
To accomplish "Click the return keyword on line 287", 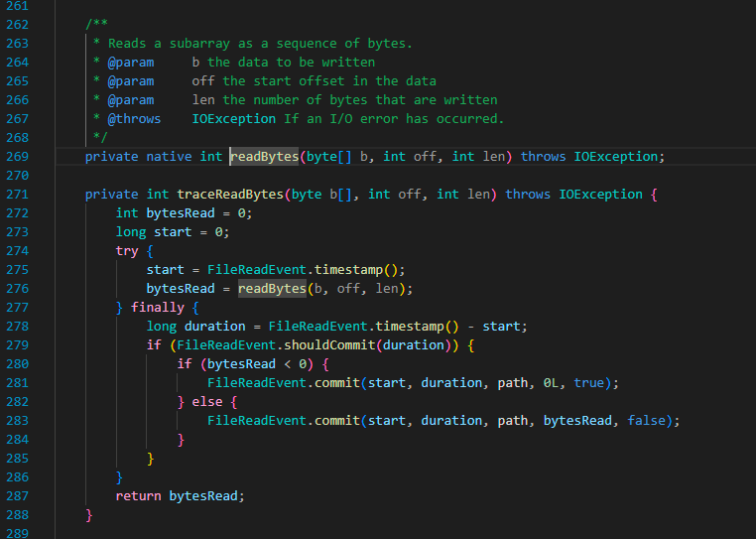I will (138, 496).
